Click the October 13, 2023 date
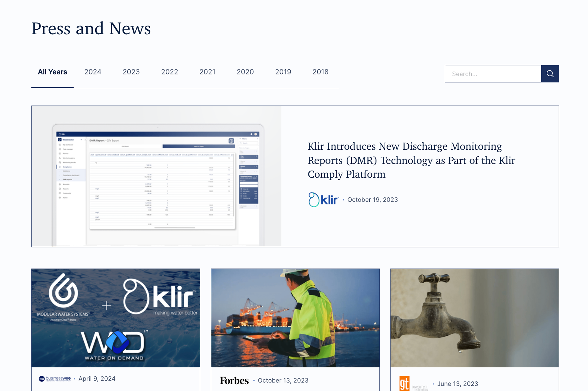This screenshot has height=391, width=588. coord(283,381)
